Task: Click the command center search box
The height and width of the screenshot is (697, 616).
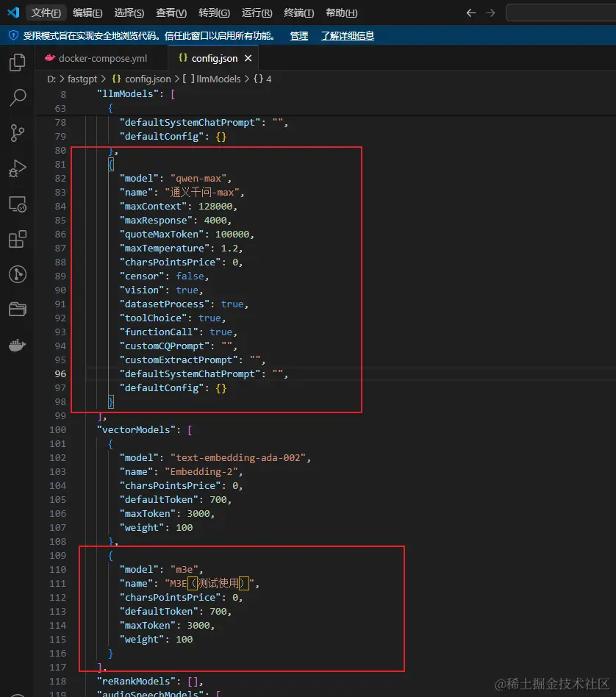Action: click(561, 12)
